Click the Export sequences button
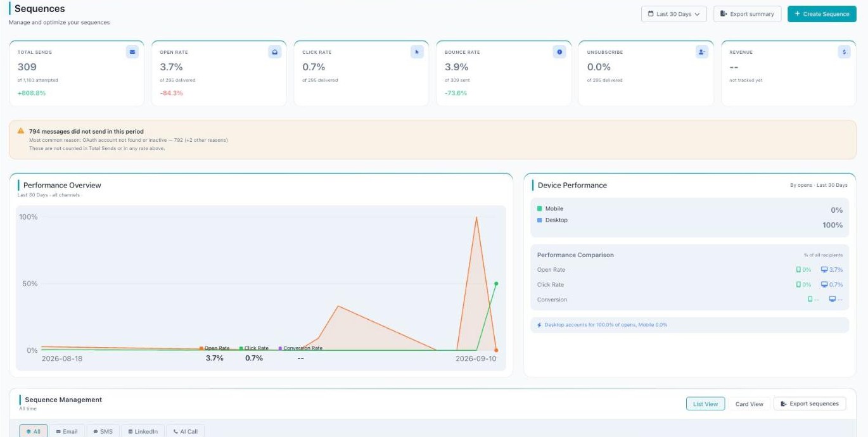868x437 pixels. [x=810, y=403]
